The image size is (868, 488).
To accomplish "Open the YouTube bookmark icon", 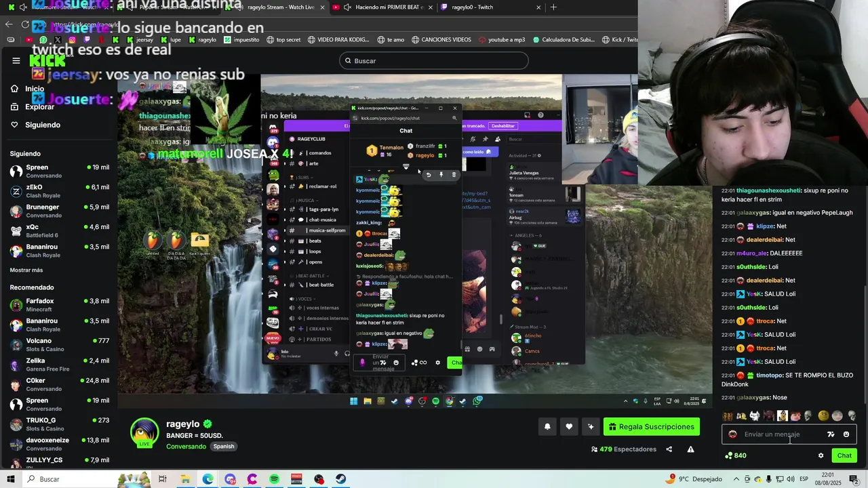I will [x=29, y=40].
